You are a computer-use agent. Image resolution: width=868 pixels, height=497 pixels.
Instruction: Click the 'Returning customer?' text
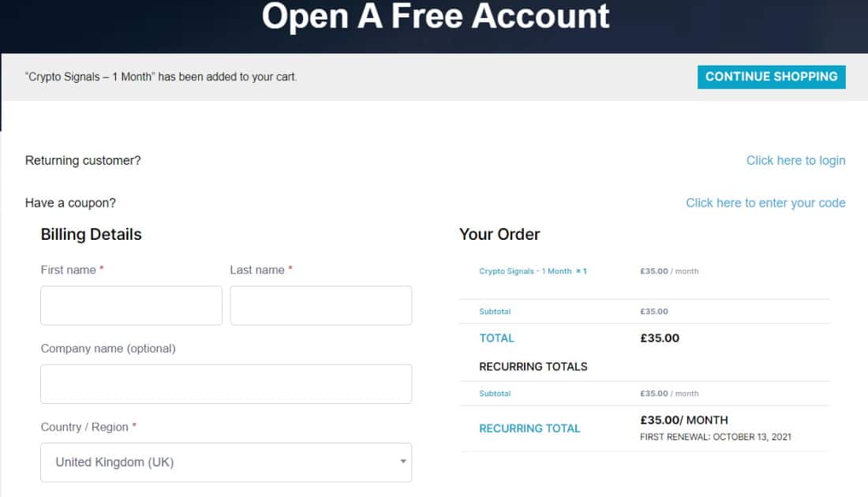[83, 160]
